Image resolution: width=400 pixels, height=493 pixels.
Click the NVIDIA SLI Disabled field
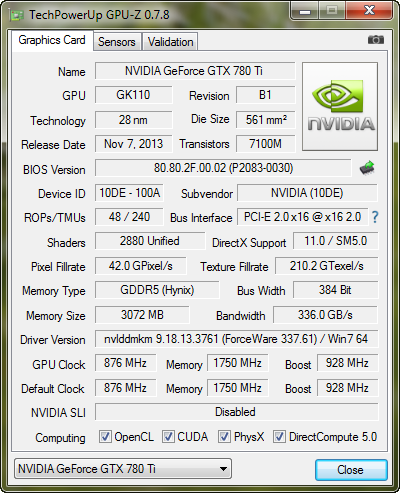click(x=237, y=412)
